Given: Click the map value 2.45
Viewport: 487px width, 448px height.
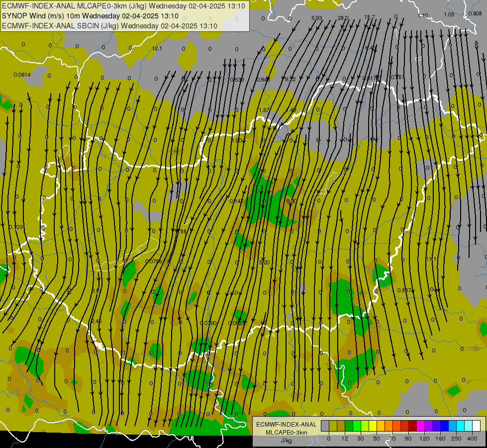Looking at the screenshot, I should 97,321.
